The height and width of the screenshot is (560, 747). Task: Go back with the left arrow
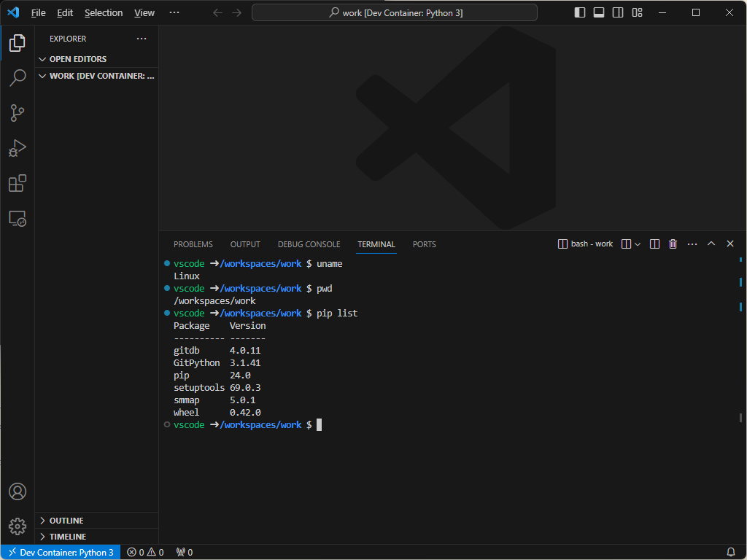pyautogui.click(x=217, y=13)
